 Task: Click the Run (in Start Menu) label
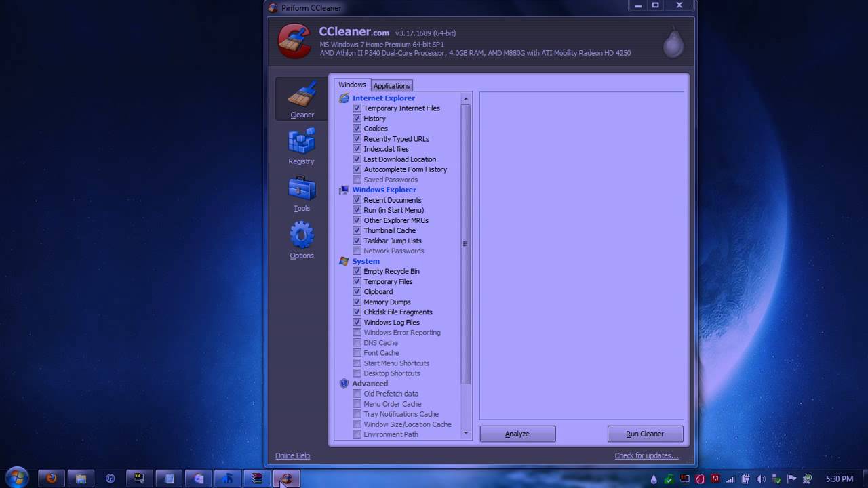394,210
